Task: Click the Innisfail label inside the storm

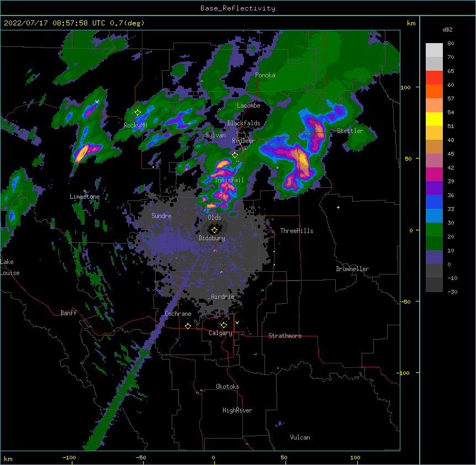Action: 229,180
